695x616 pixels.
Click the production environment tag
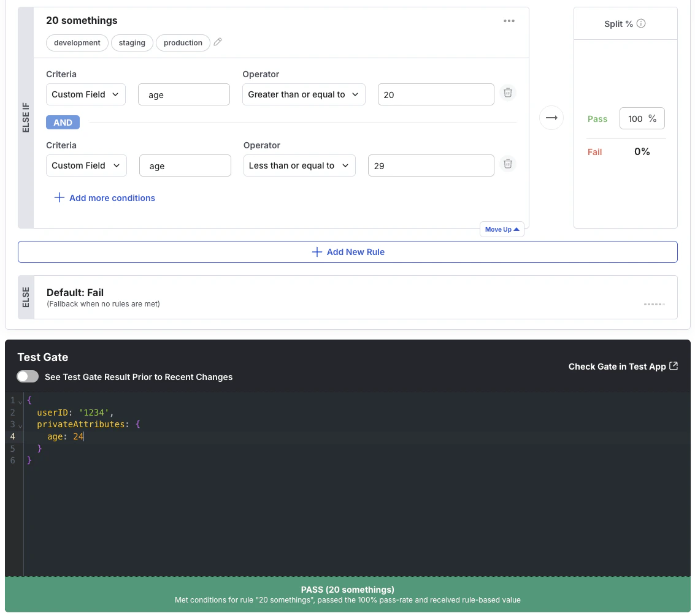(183, 42)
